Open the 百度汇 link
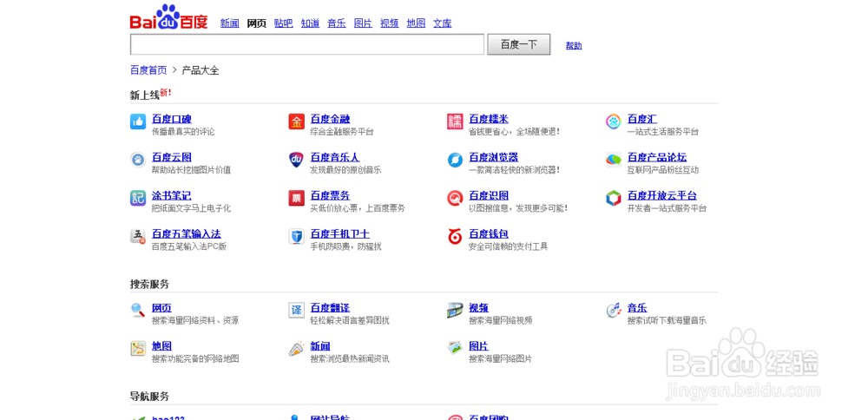868x420 pixels. pos(642,119)
